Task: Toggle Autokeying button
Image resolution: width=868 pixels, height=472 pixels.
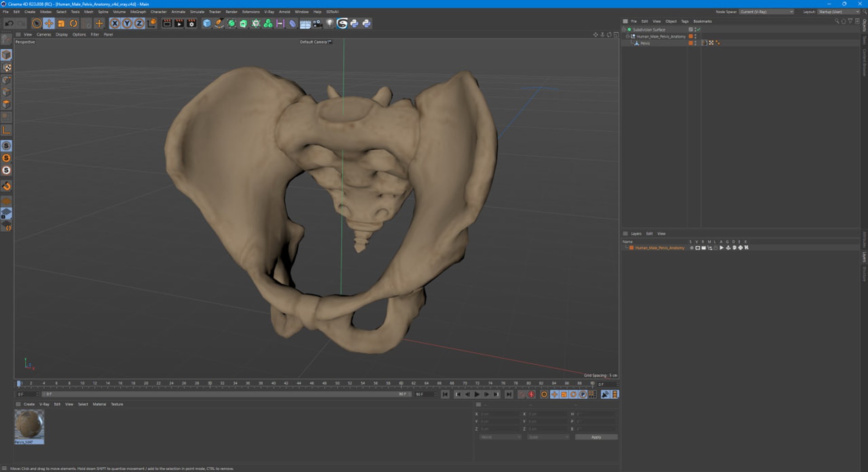Action: click(532, 395)
